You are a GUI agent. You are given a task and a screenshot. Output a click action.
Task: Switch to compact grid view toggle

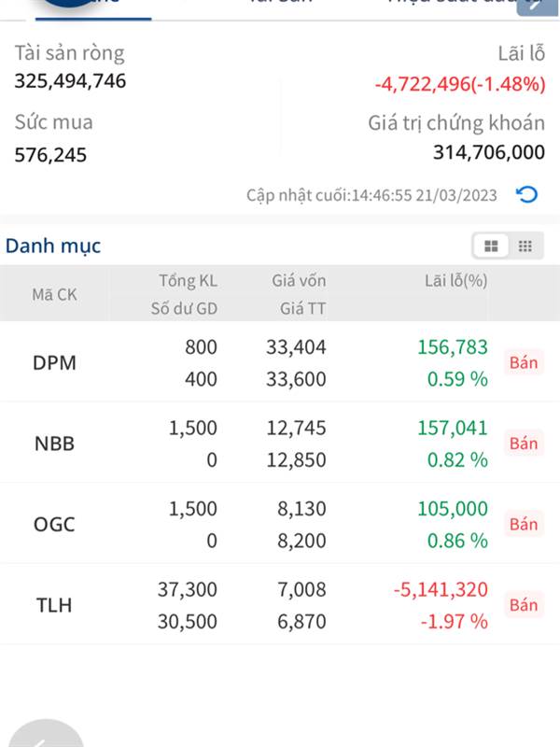click(x=525, y=247)
